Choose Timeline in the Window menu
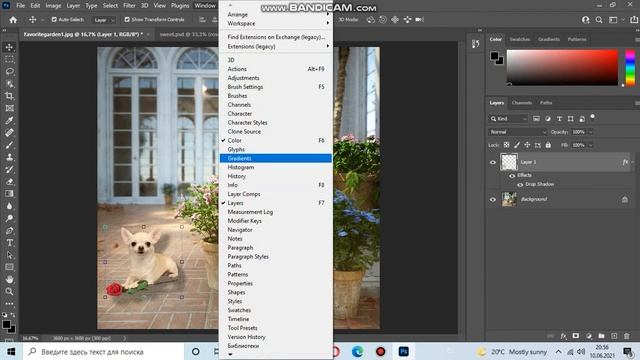The height and width of the screenshot is (360, 640). [276, 319]
